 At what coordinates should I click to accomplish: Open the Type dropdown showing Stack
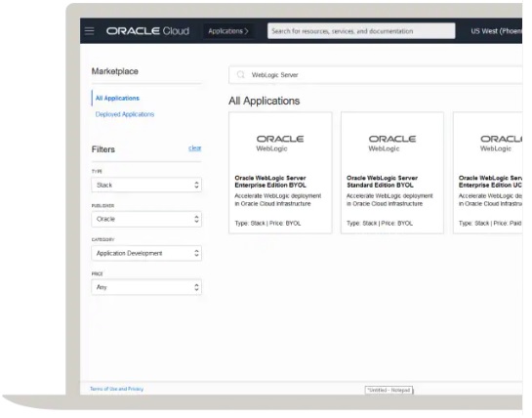146,185
